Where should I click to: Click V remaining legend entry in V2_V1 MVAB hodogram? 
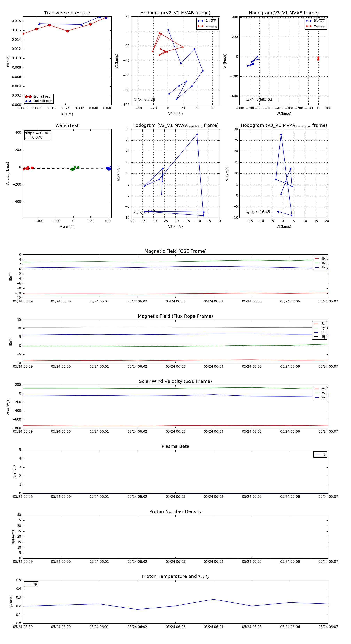pos(207,26)
